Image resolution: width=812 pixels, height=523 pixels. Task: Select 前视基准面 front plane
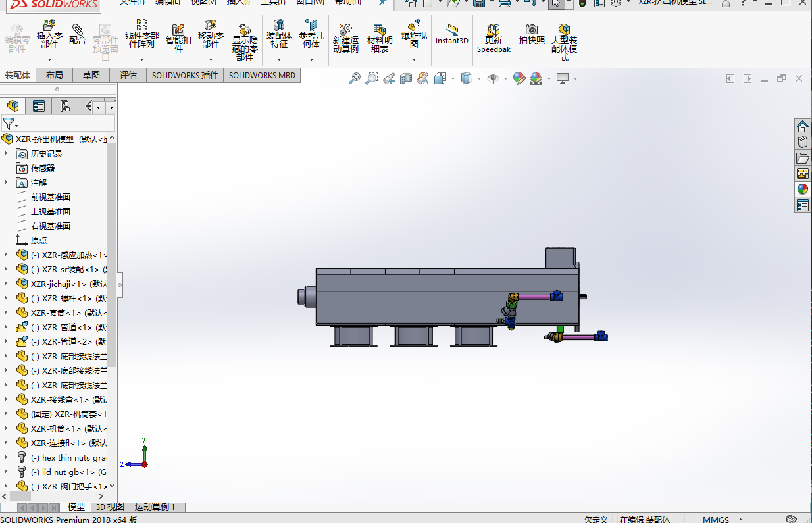point(51,197)
